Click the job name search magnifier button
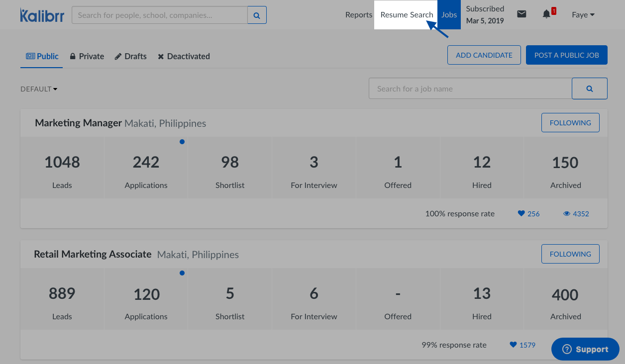This screenshot has width=625, height=364. point(589,89)
